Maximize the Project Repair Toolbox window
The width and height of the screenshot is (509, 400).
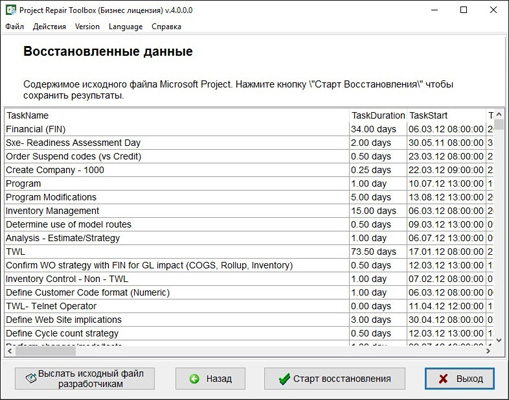tap(464, 10)
